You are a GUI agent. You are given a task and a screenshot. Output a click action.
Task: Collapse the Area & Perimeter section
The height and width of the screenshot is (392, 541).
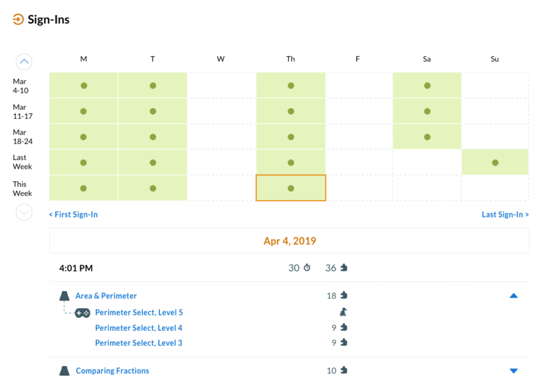click(x=513, y=296)
